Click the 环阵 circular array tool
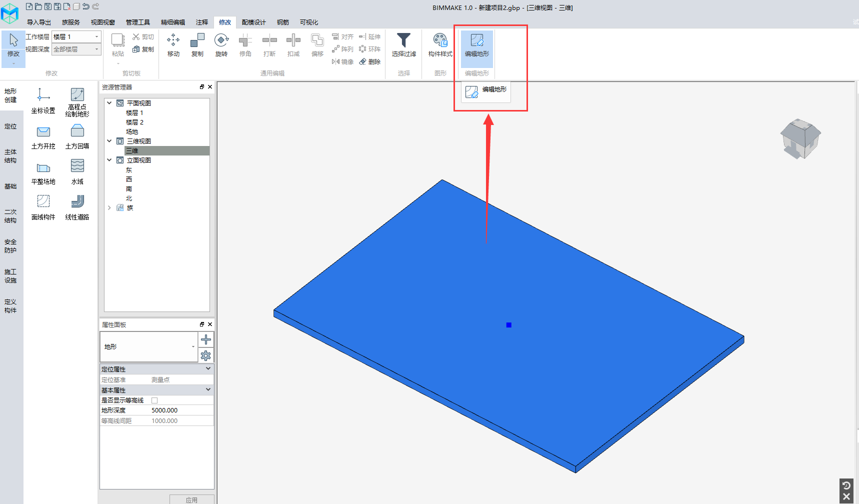This screenshot has width=859, height=504. click(x=370, y=49)
